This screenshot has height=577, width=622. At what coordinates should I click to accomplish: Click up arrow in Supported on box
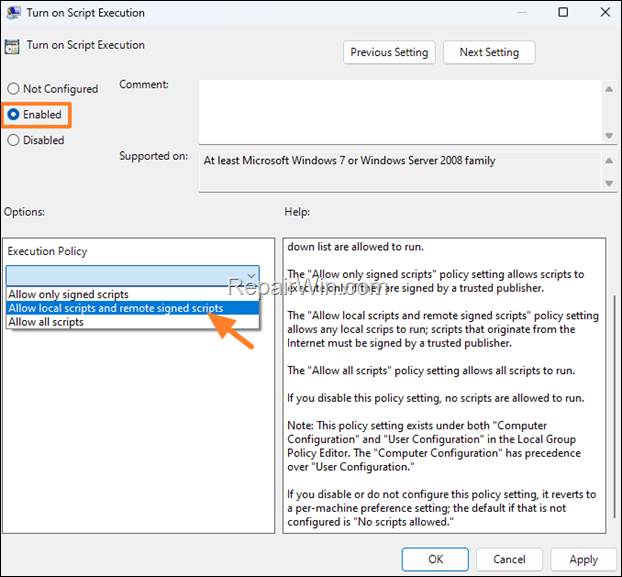point(609,161)
